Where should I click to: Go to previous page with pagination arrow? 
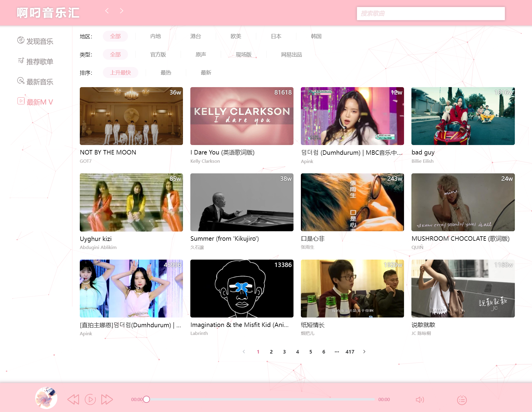pos(244,351)
